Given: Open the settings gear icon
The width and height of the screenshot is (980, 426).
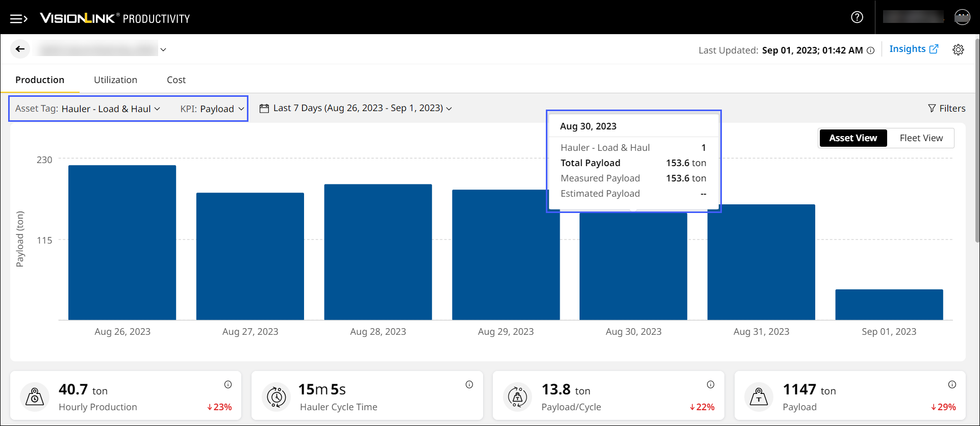Looking at the screenshot, I should [958, 49].
